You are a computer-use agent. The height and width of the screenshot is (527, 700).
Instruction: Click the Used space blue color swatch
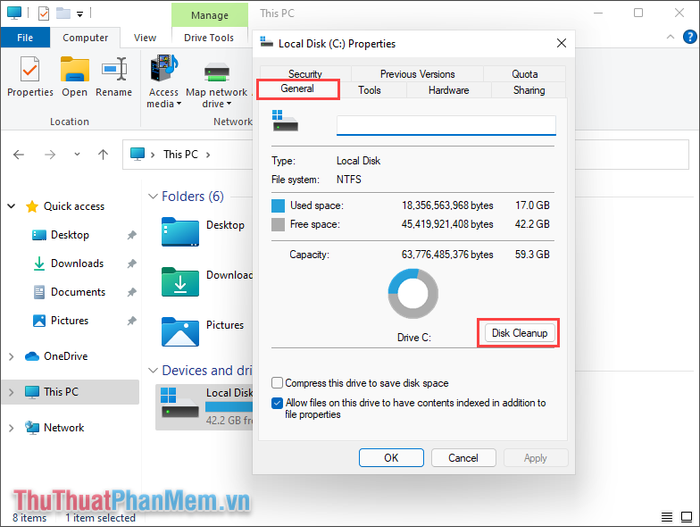(278, 206)
